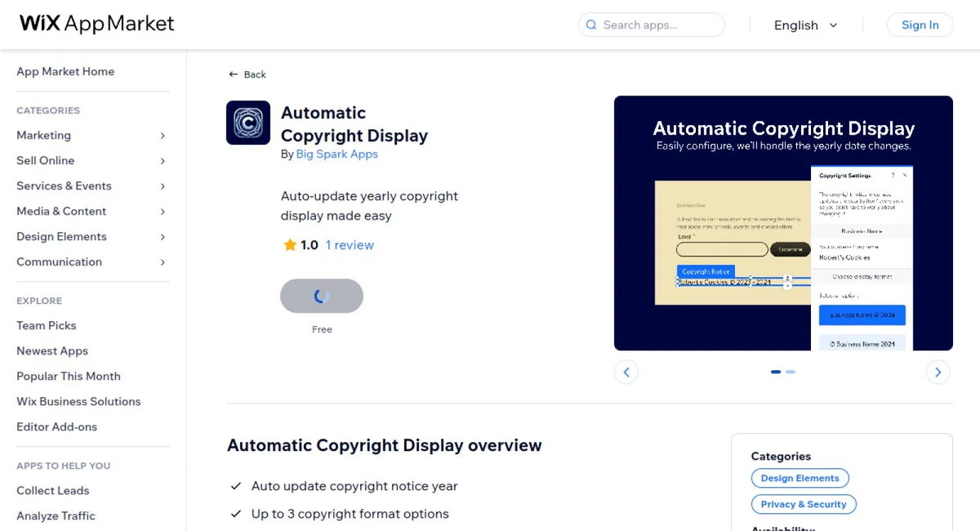
Task: Open the Newest Apps section
Action: click(x=51, y=350)
